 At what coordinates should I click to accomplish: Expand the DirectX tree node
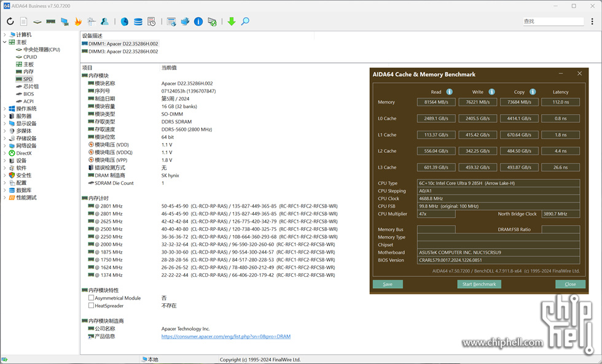click(5, 153)
